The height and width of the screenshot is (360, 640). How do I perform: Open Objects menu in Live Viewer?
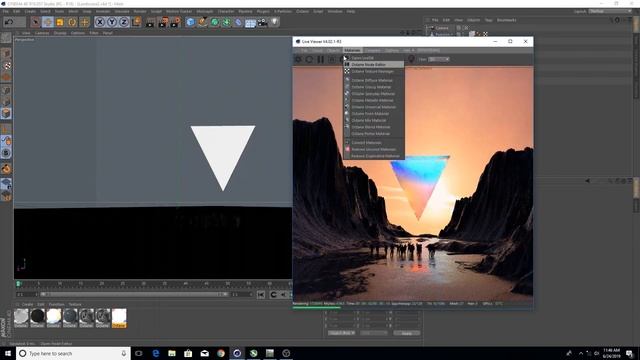click(333, 51)
